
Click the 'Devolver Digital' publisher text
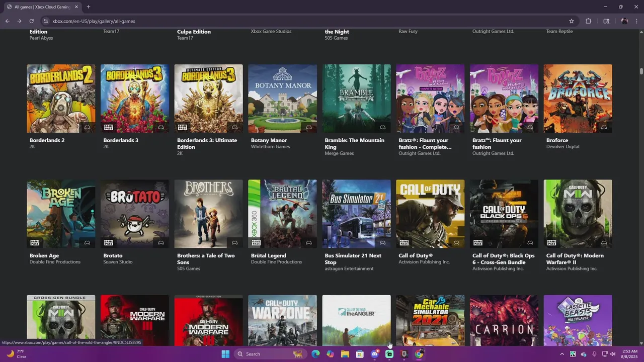click(562, 147)
